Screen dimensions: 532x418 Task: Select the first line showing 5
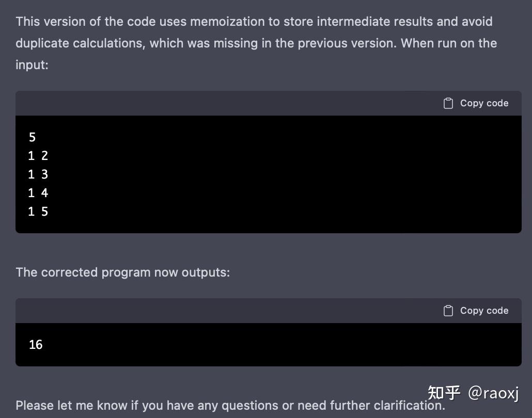[32, 137]
